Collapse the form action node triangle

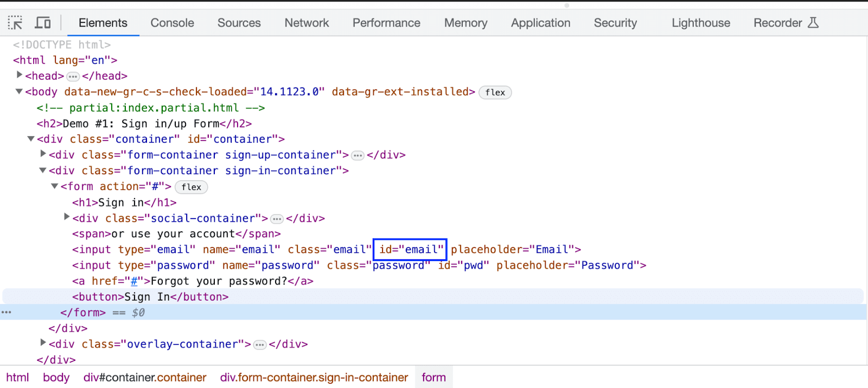pyautogui.click(x=55, y=186)
